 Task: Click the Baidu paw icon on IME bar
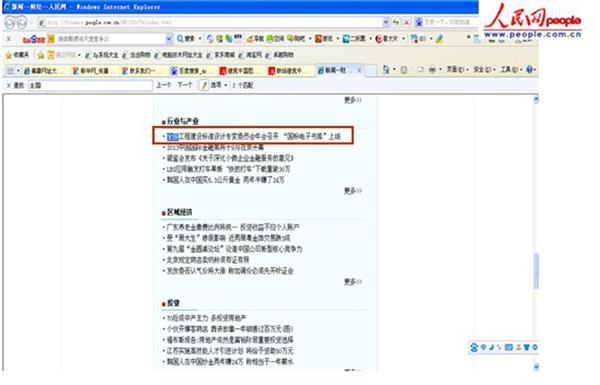(x=474, y=347)
